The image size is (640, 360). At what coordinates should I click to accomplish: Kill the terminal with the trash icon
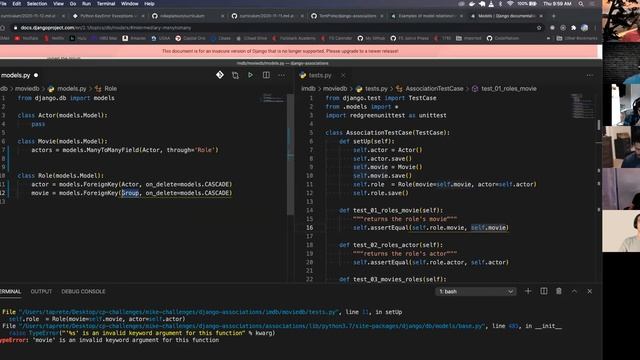[559, 291]
